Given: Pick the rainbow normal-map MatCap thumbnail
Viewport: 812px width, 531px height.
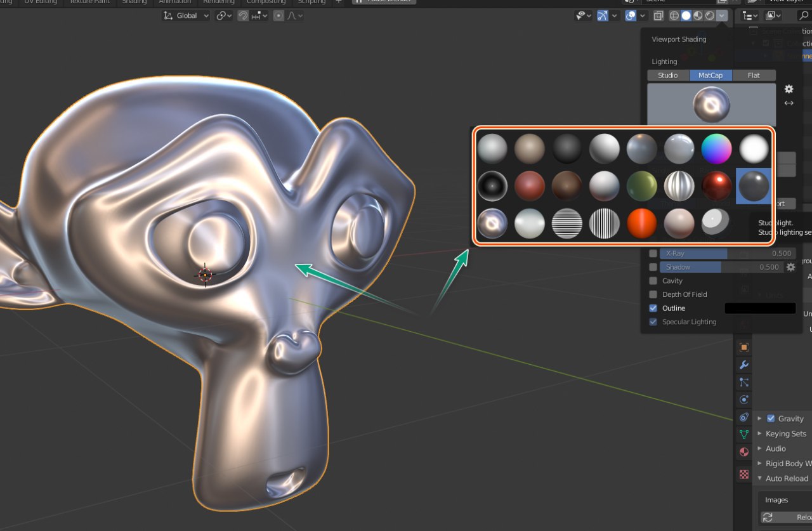Looking at the screenshot, I should 716,148.
